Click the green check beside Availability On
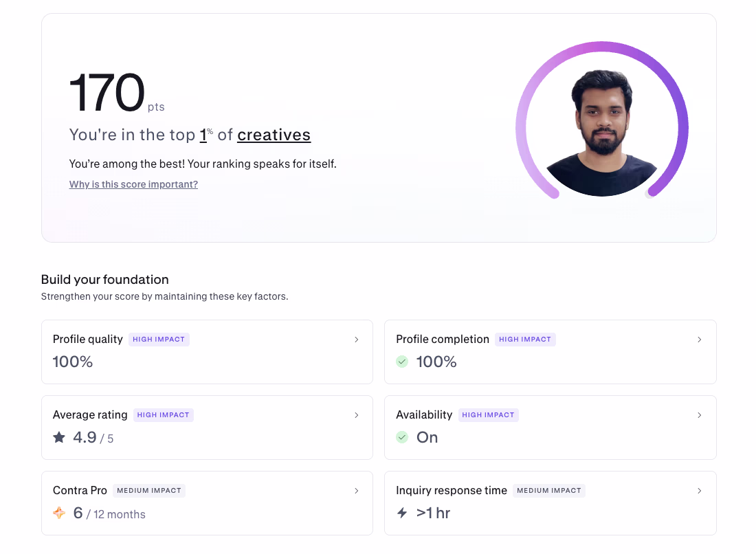Image resolution: width=756 pixels, height=554 pixels. tap(402, 437)
